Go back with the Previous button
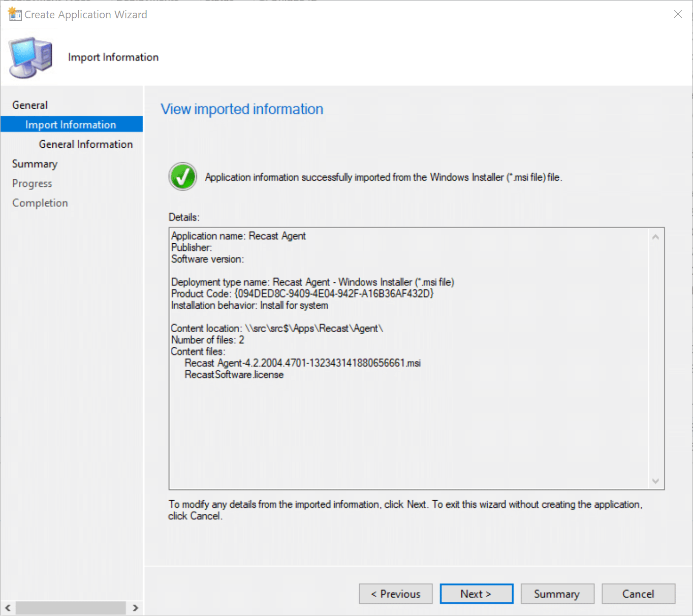The width and height of the screenshot is (693, 616). [x=395, y=594]
